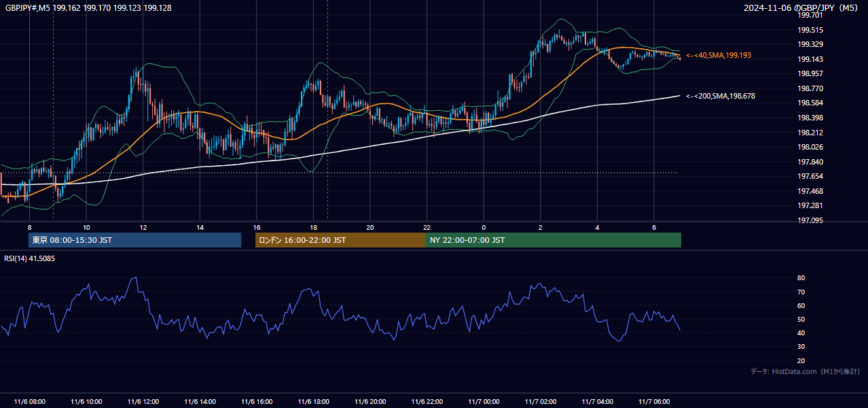Click the 11/7 04:00 bottom time label

click(597, 402)
